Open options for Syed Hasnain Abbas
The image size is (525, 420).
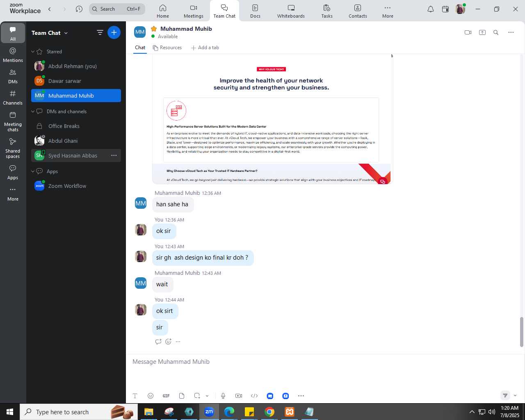click(x=114, y=155)
